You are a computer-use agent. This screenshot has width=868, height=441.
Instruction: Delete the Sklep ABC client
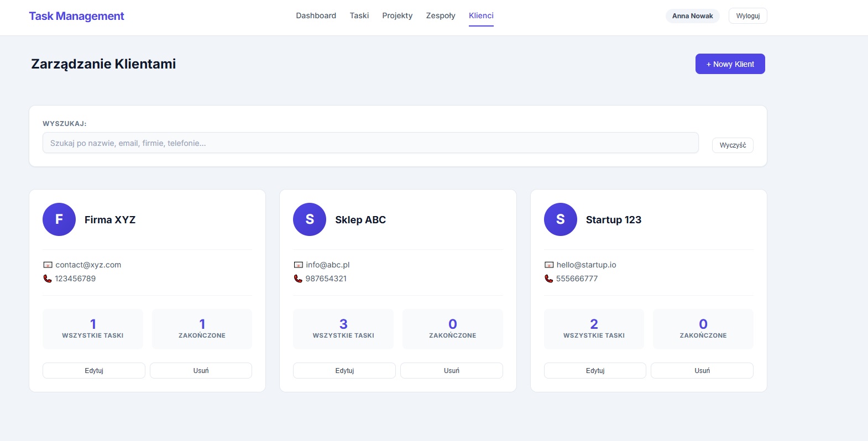pyautogui.click(x=451, y=371)
